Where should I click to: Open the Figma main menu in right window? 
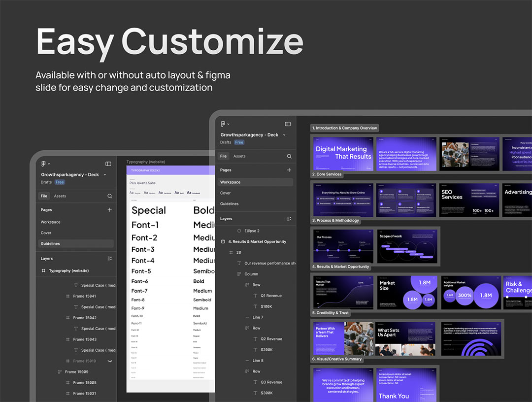[x=225, y=124]
